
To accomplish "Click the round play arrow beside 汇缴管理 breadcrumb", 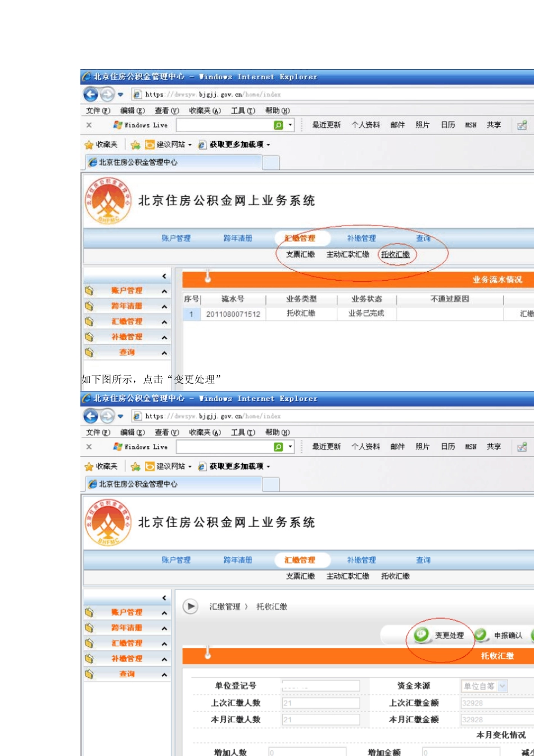I will click(x=191, y=606).
